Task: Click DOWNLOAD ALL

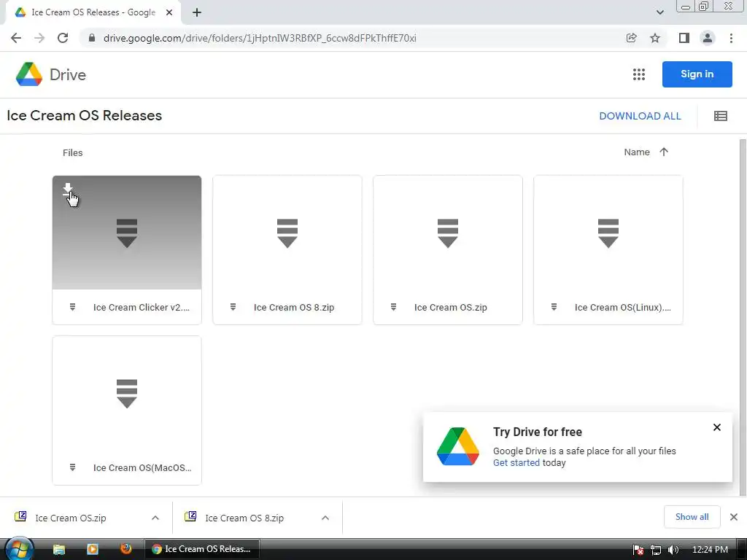Action: click(x=640, y=116)
